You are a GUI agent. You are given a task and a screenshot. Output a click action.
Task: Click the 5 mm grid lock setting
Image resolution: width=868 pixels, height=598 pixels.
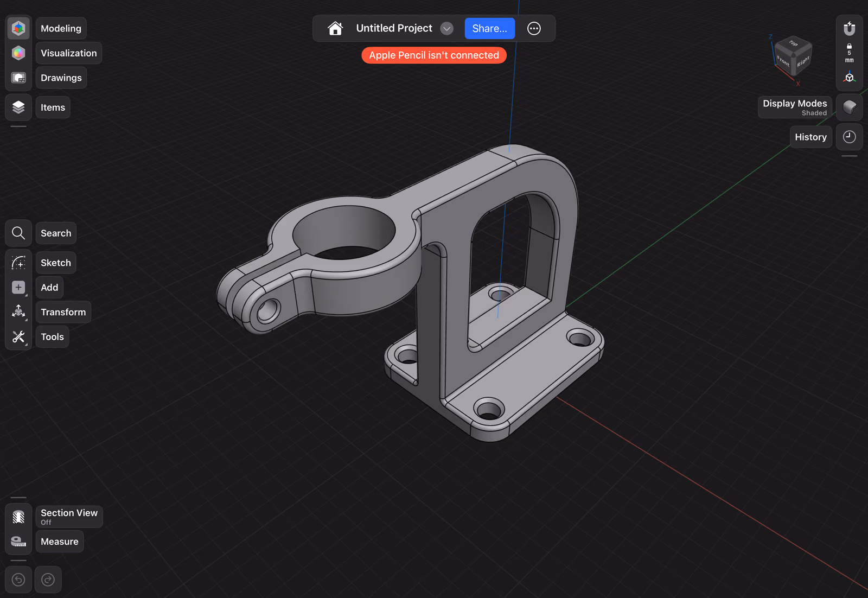[x=849, y=53]
